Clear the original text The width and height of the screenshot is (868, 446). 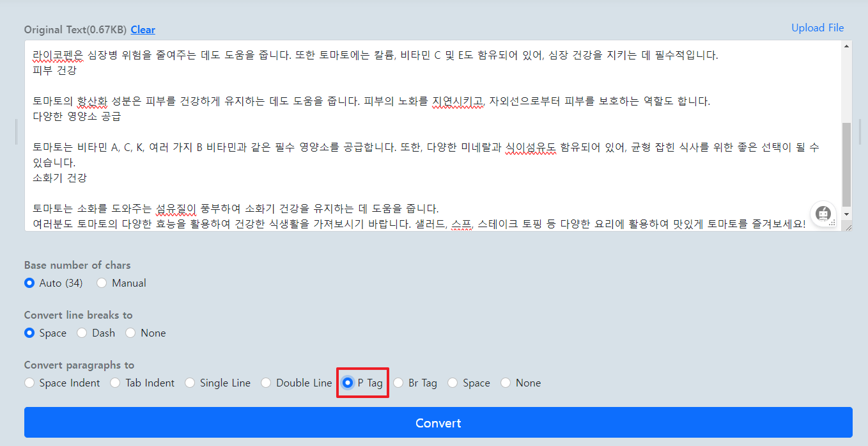(x=143, y=29)
